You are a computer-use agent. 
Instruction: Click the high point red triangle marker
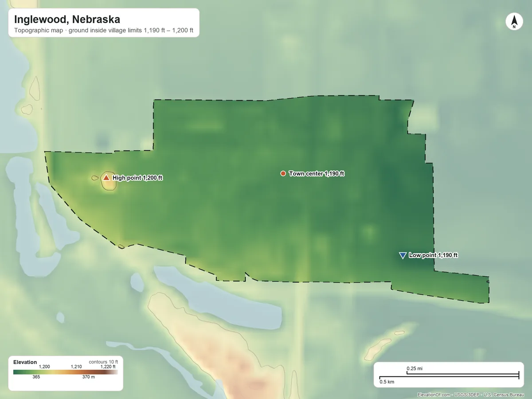coord(106,178)
